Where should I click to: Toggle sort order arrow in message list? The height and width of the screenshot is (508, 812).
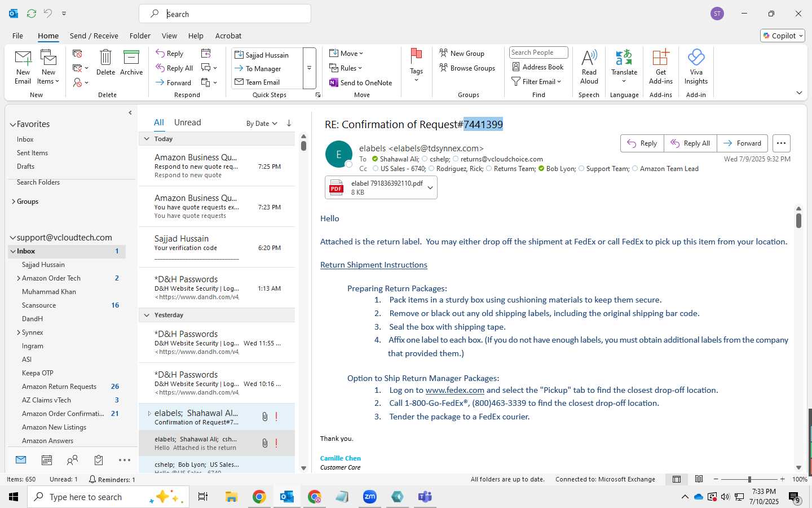pos(289,123)
